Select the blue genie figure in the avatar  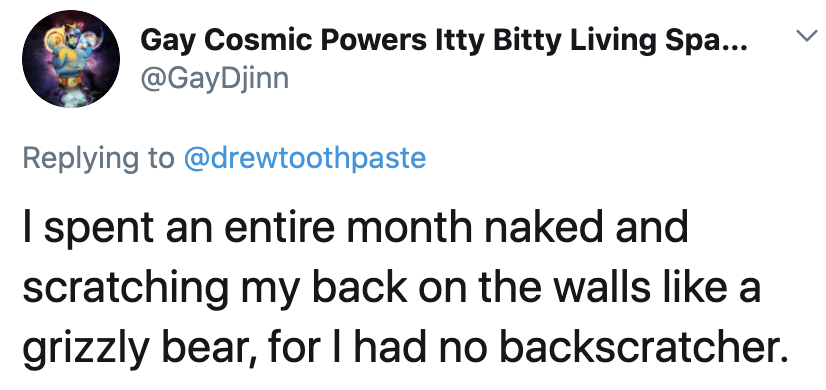72,53
